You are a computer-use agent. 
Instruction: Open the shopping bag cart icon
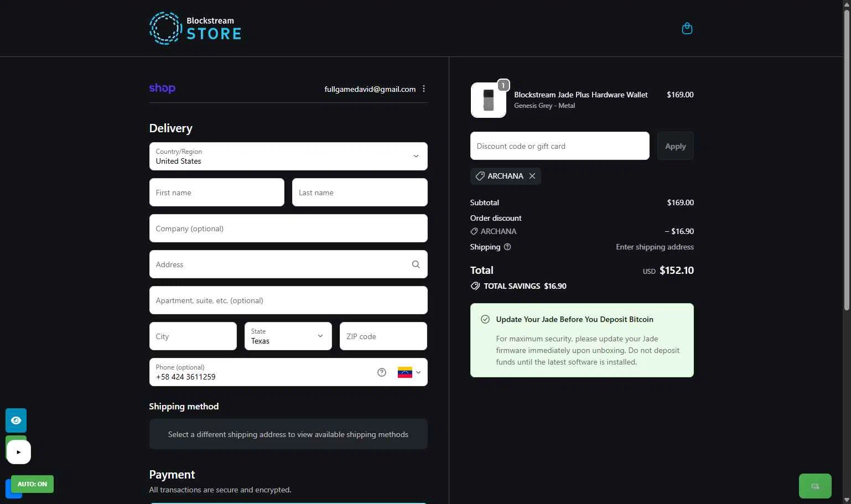click(x=687, y=28)
